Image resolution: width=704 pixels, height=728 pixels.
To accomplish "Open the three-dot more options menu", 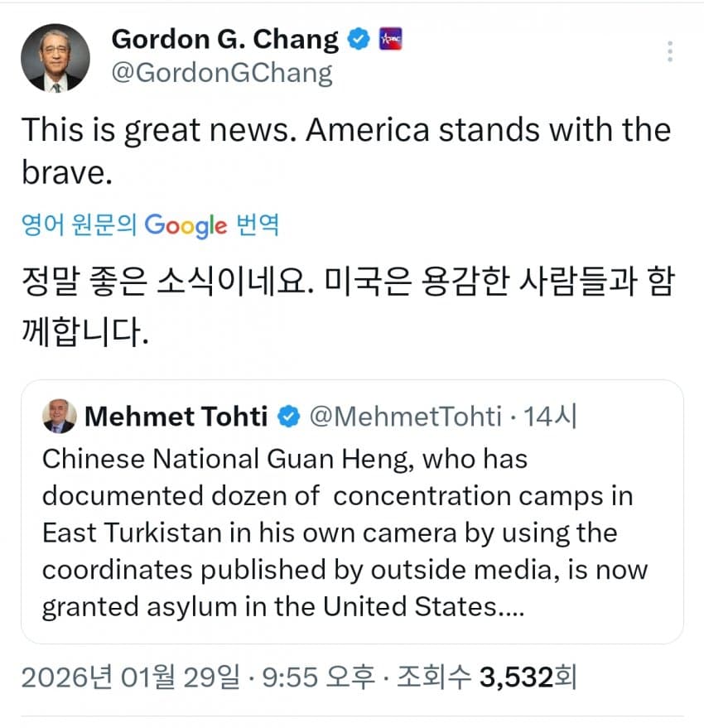I will pos(670,51).
